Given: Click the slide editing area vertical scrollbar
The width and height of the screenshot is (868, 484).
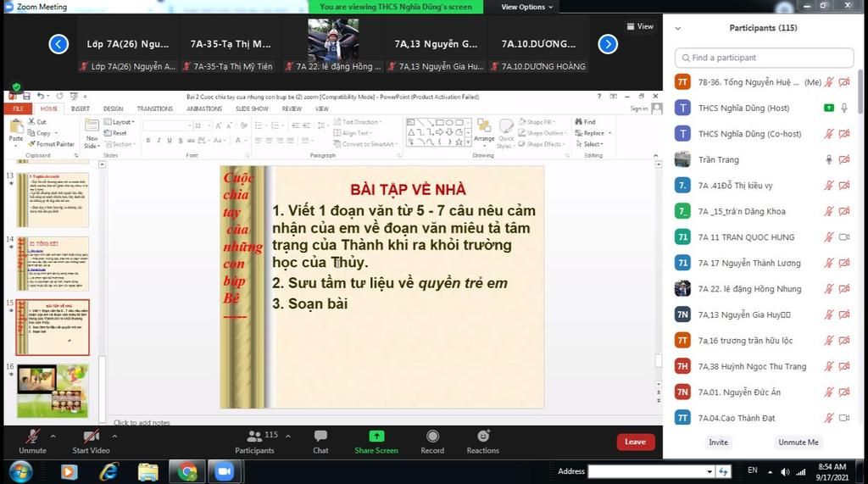Looking at the screenshot, I should pyautogui.click(x=658, y=360).
